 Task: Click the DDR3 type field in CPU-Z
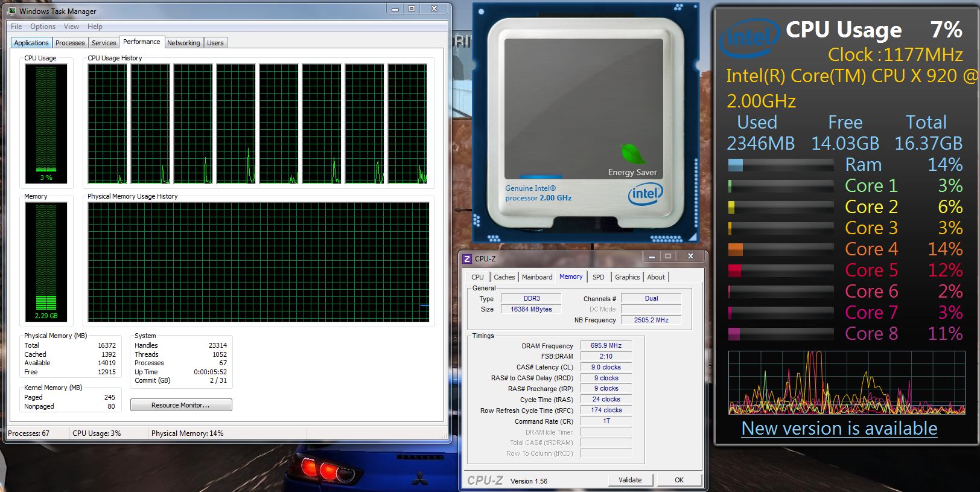pyautogui.click(x=532, y=298)
